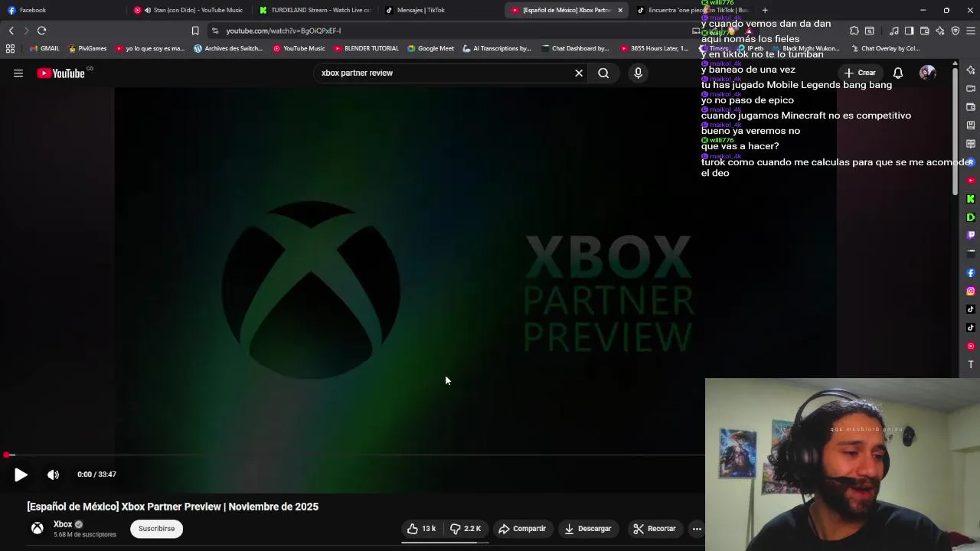Viewport: 980px width, 551px height.
Task: Open the YouTube Music bookmark
Action: click(299, 48)
